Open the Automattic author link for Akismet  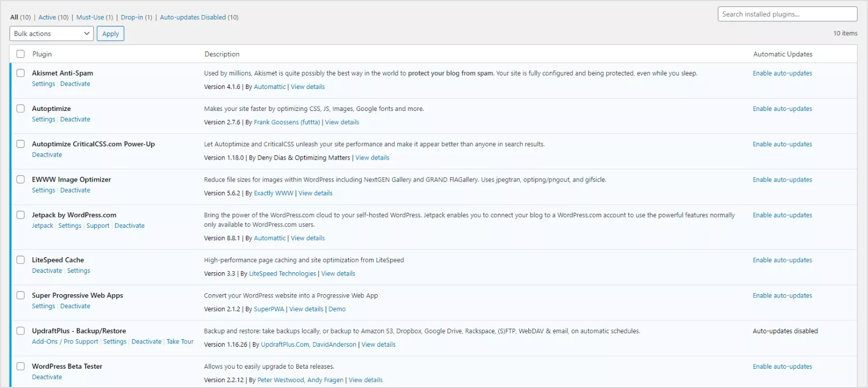click(270, 87)
